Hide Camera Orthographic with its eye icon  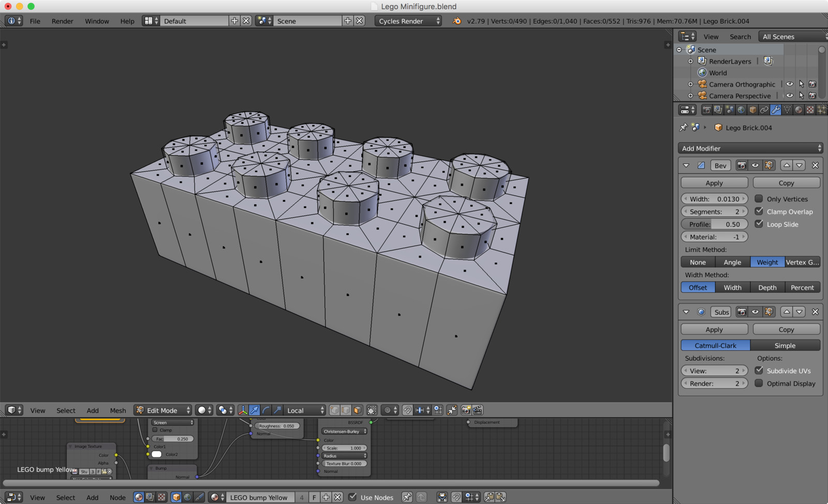click(x=790, y=84)
